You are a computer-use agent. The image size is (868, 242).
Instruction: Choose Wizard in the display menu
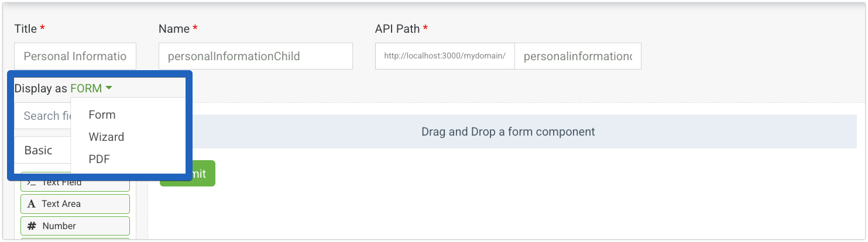click(x=106, y=137)
